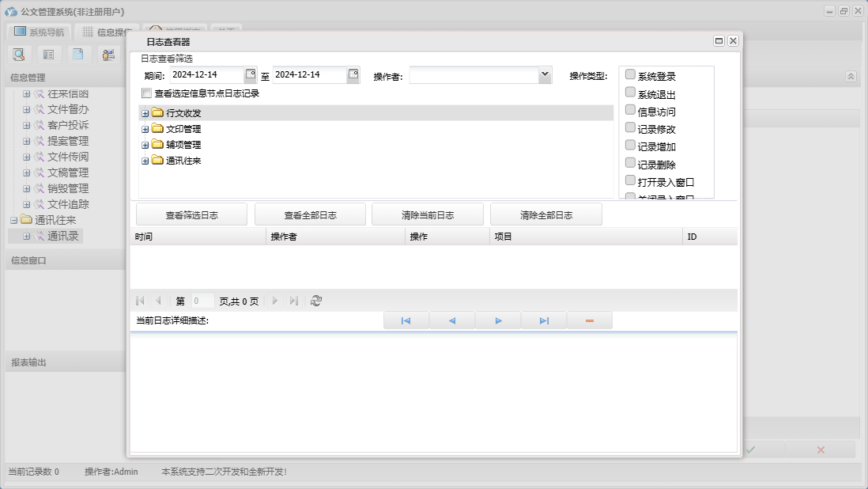Jump to last log record with blue arrow

coord(544,320)
